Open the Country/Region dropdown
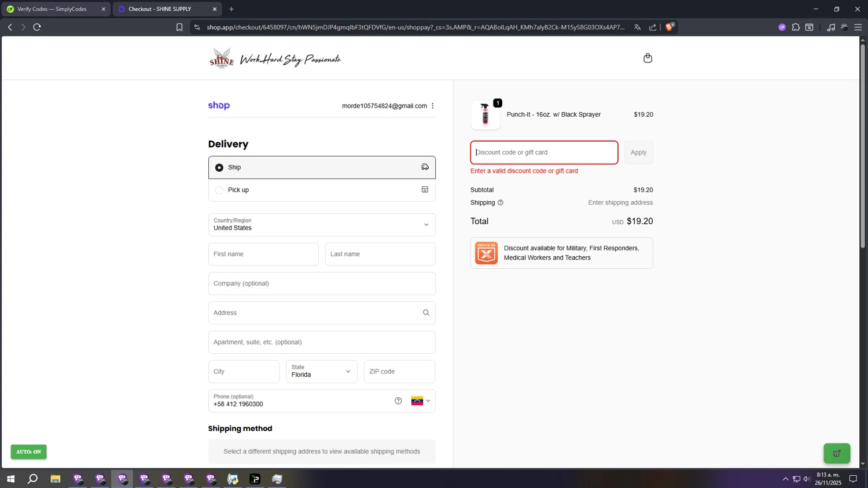Viewport: 868px width, 488px height. pyautogui.click(x=322, y=225)
